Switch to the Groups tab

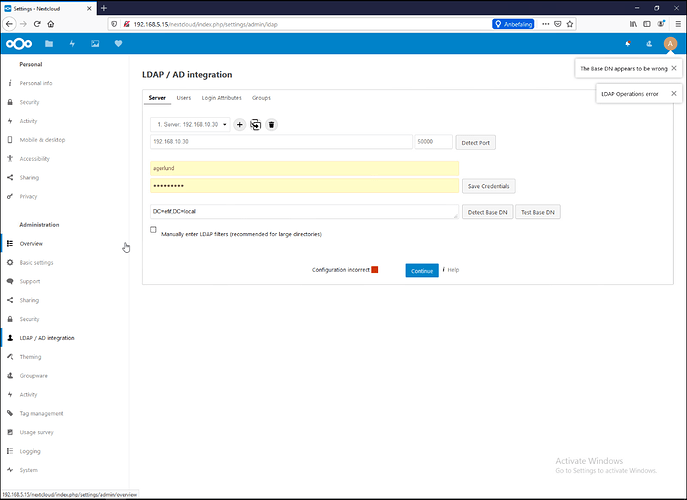click(x=261, y=98)
